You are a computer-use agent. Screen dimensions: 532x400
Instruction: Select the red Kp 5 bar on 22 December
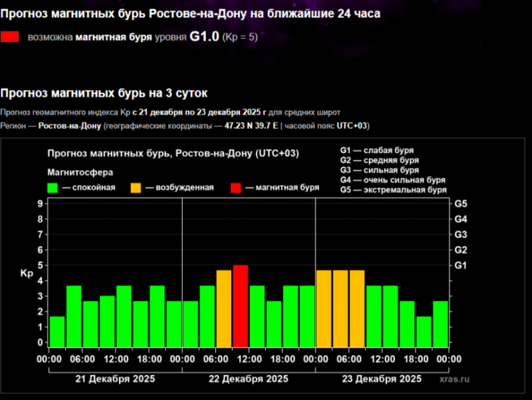coord(240,306)
